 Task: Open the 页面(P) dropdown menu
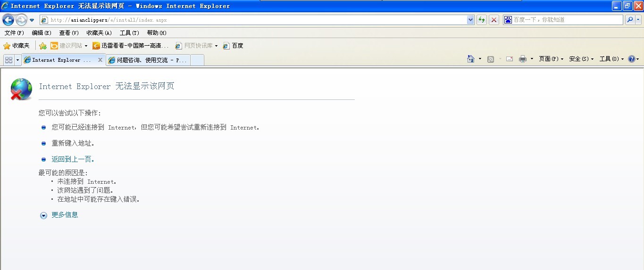(551, 59)
